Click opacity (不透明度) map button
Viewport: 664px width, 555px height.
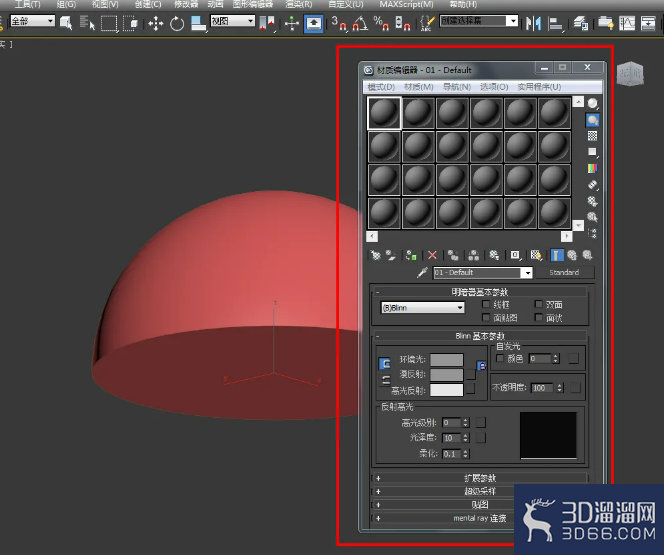(575, 387)
